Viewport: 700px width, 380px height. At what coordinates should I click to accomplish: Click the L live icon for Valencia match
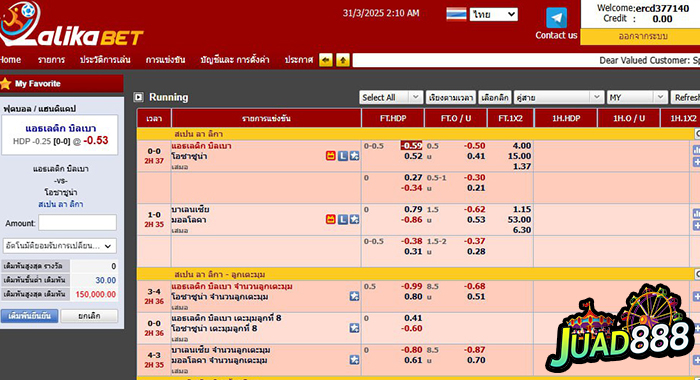tap(342, 219)
